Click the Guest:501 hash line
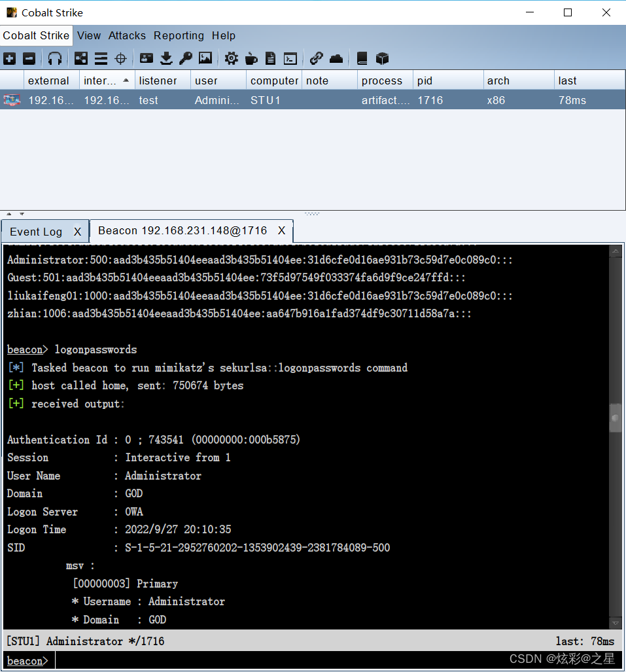This screenshot has width=626, height=672. point(236,277)
